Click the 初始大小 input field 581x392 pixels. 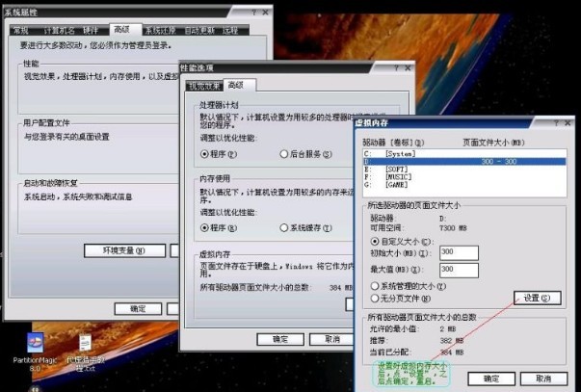459,252
